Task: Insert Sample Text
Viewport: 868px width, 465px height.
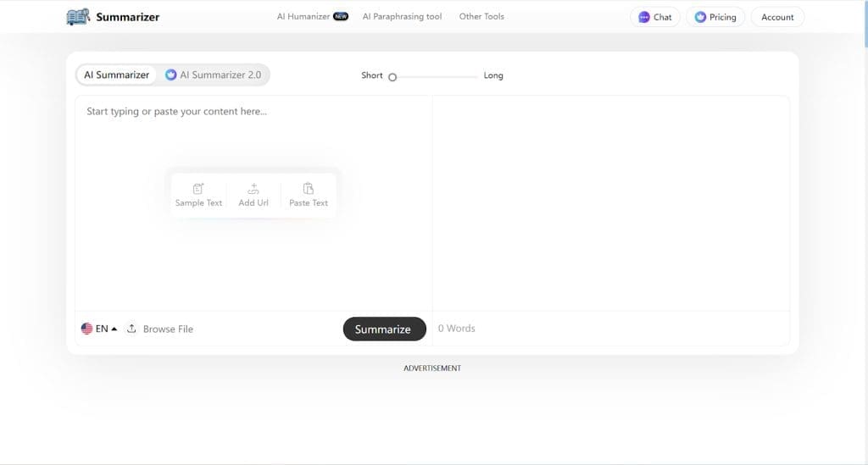Action: 198,195
